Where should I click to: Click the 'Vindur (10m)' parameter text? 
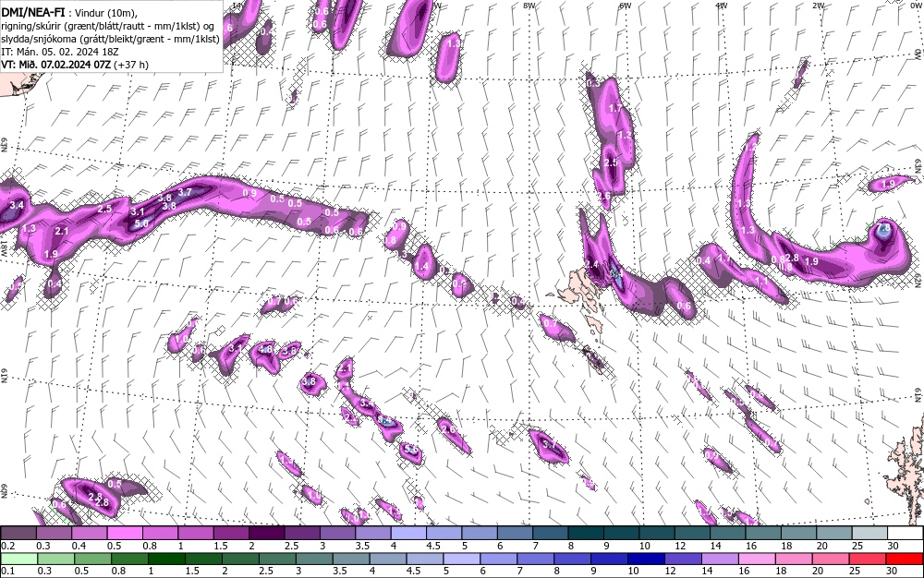[106, 13]
